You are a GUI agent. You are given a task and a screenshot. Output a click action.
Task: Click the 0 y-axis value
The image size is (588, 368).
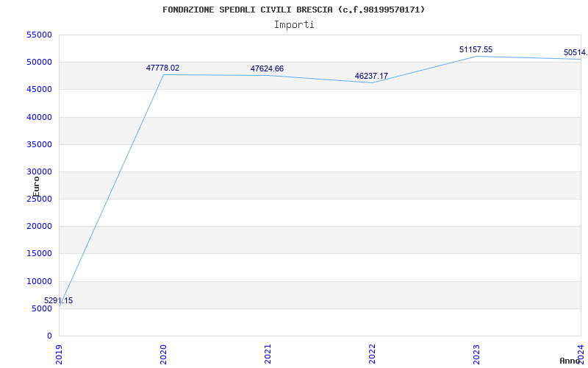click(50, 336)
